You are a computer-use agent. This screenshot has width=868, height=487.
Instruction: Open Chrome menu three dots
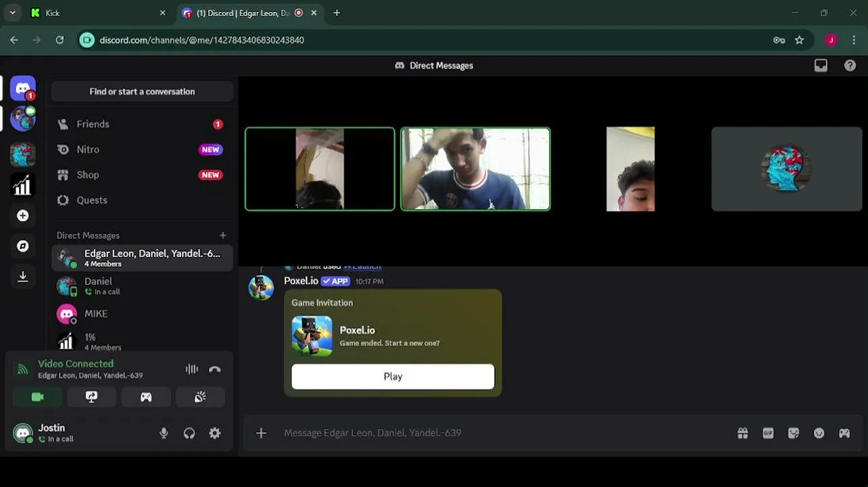(854, 40)
